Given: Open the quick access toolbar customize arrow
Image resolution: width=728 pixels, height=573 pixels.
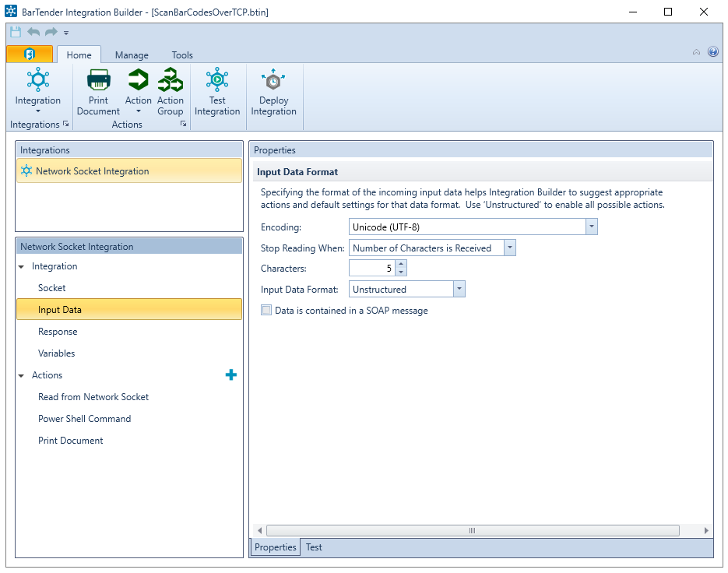Looking at the screenshot, I should (66, 33).
